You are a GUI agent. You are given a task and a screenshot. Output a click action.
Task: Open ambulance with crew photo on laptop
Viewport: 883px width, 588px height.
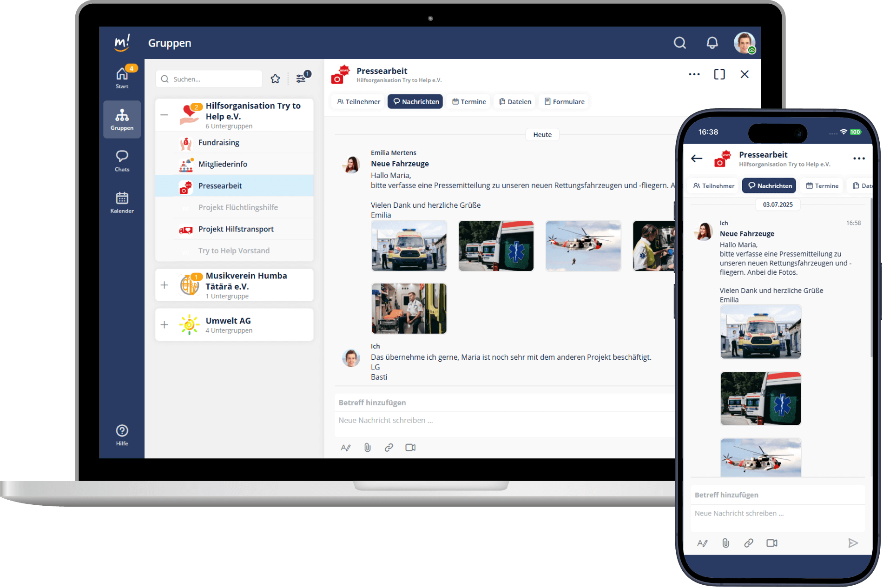click(x=409, y=246)
